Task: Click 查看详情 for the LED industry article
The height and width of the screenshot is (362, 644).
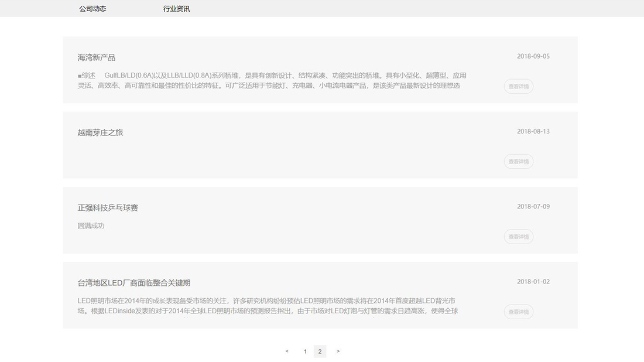Action: pyautogui.click(x=518, y=312)
